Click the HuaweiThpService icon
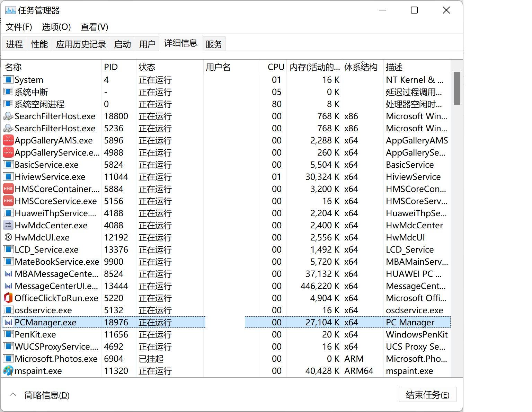The image size is (532, 412). [x=8, y=213]
